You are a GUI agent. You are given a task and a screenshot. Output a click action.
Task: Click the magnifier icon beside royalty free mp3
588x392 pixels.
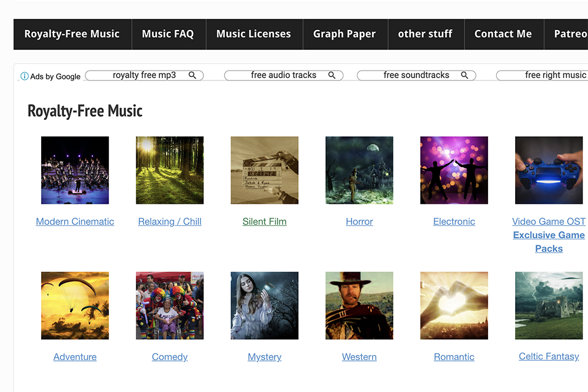pos(192,75)
